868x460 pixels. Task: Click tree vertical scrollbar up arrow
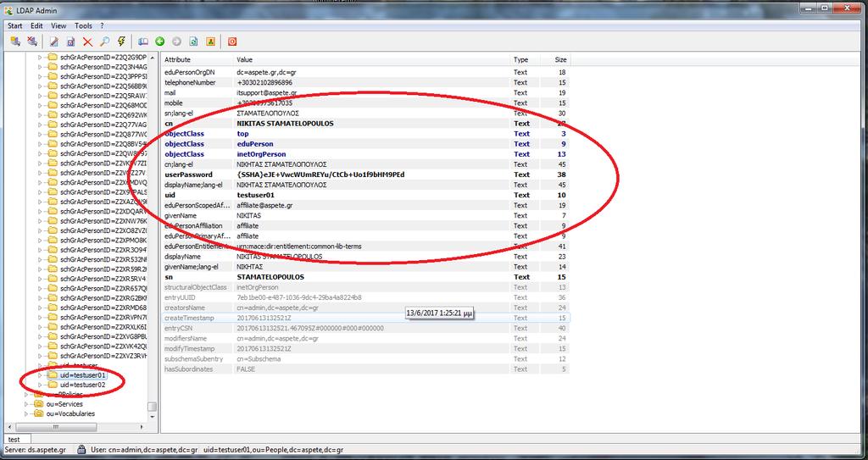click(153, 57)
